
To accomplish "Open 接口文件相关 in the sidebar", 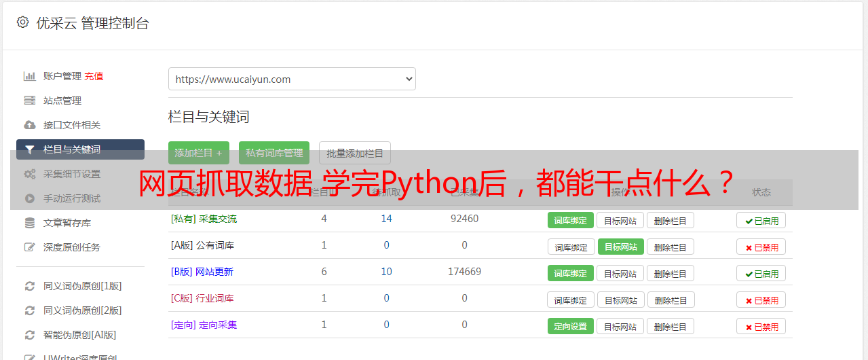I will coord(72,125).
